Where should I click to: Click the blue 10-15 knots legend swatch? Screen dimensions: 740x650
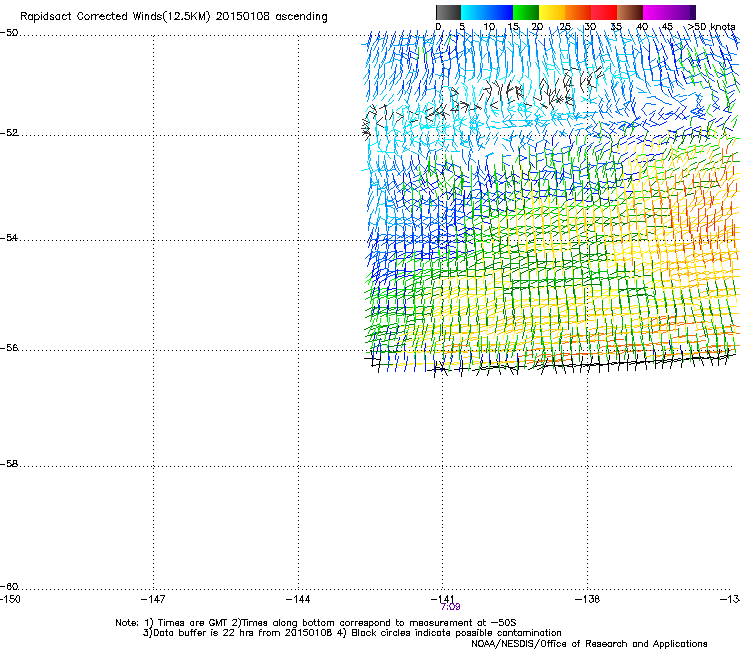pyautogui.click(x=500, y=12)
